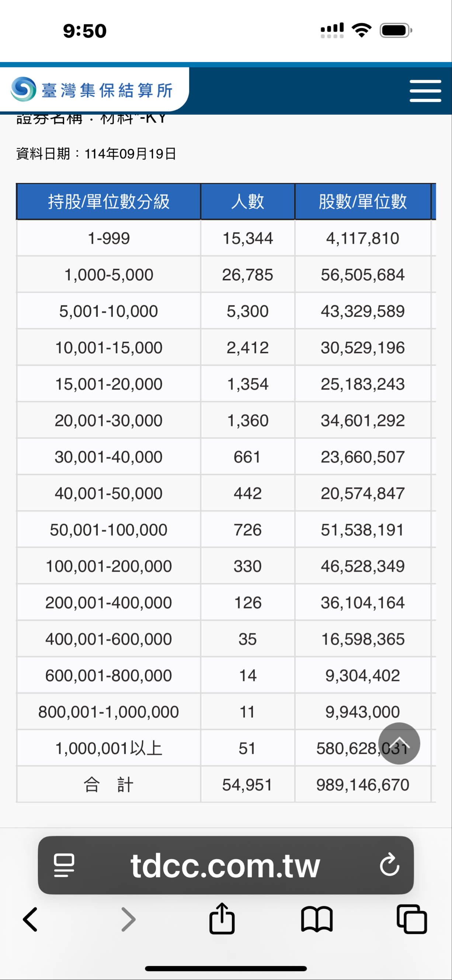Select the 1,000,001以上 row label
The height and width of the screenshot is (980, 452).
(x=109, y=748)
